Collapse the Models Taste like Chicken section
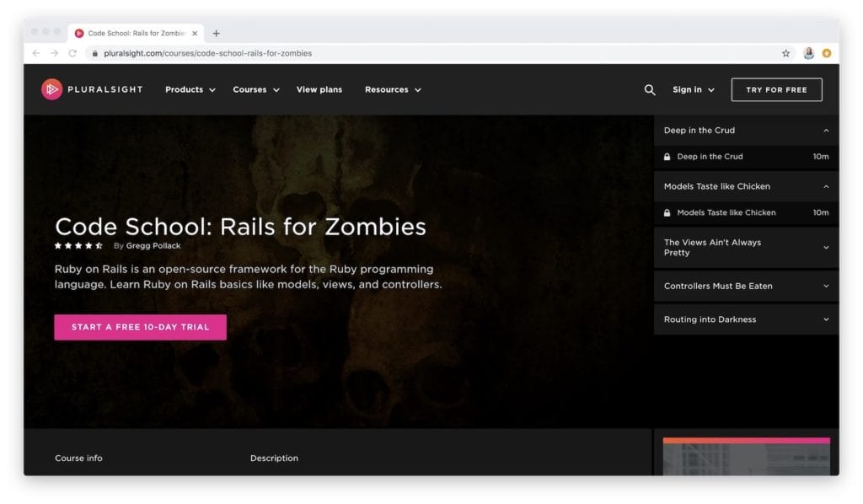863x504 pixels. click(747, 186)
